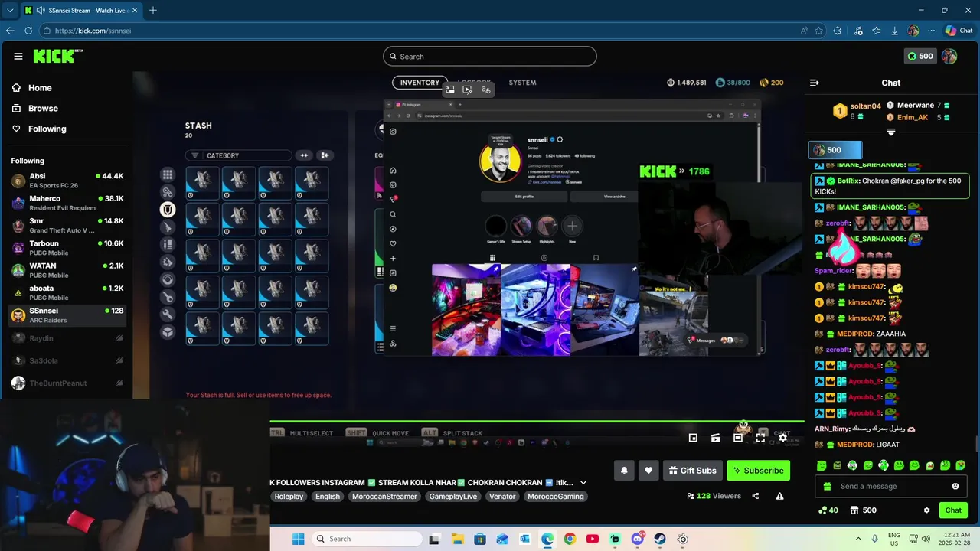Add page to favorites star
This screenshot has height=551, width=980.
pyautogui.click(x=819, y=31)
